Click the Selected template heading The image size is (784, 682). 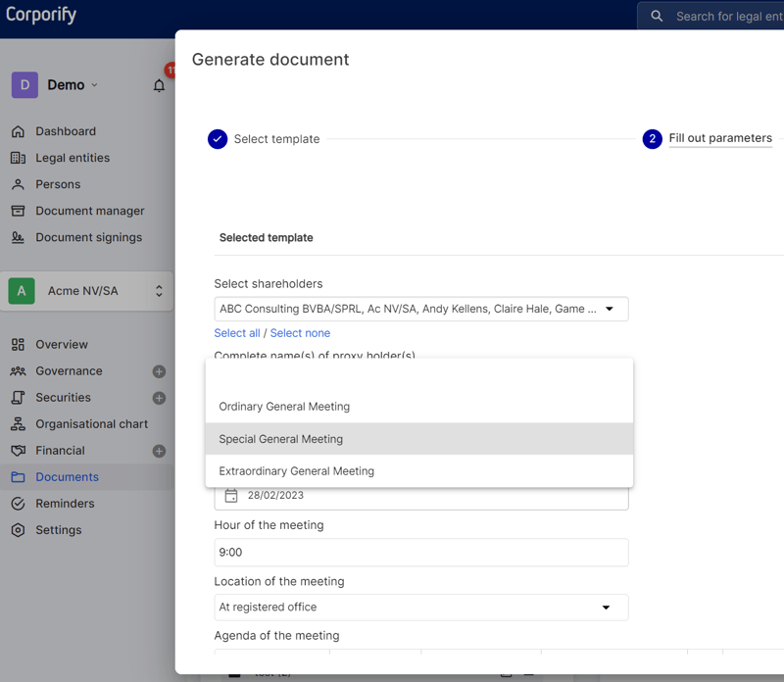point(266,238)
